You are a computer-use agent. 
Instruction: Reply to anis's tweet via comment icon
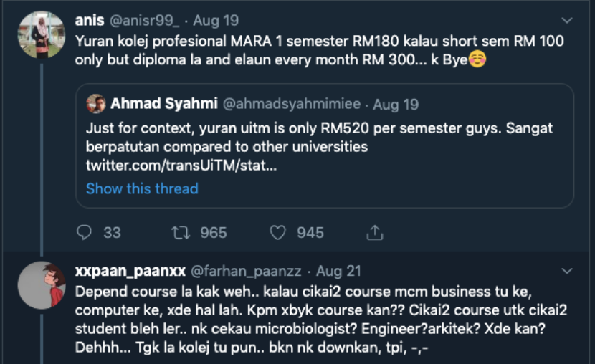coord(85,232)
